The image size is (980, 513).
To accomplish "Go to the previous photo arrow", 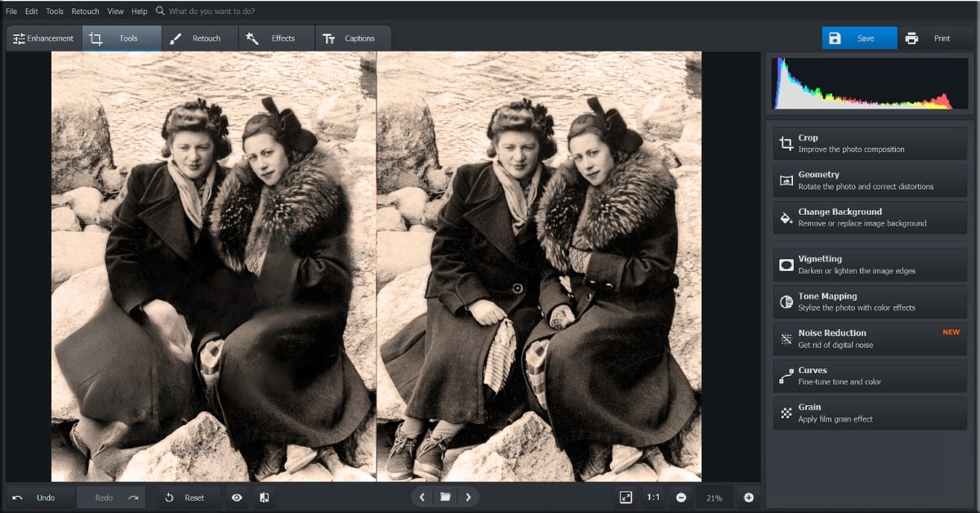I will coord(421,497).
